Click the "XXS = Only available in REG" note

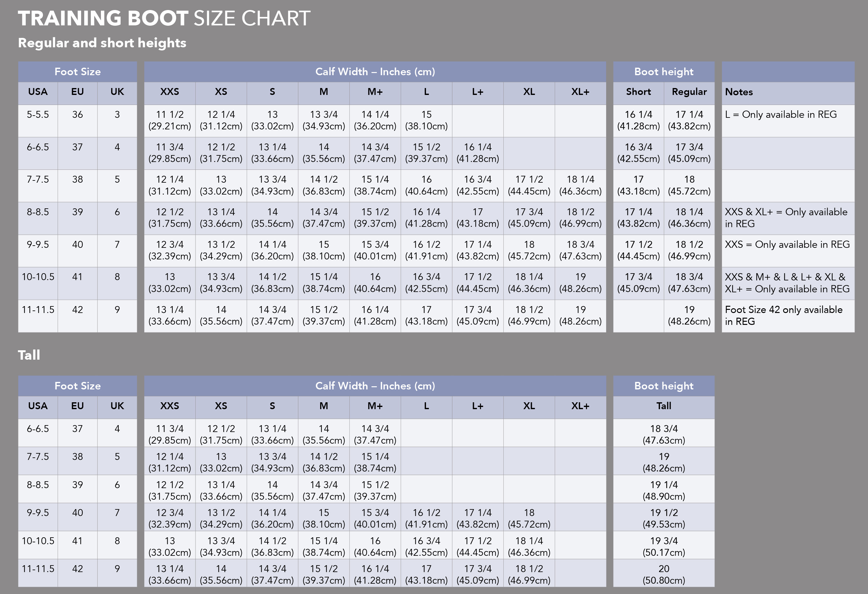787,245
